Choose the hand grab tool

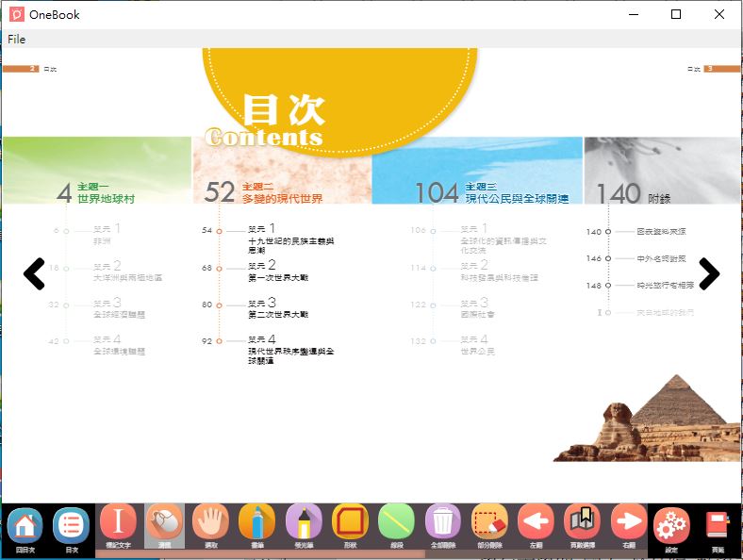211,523
